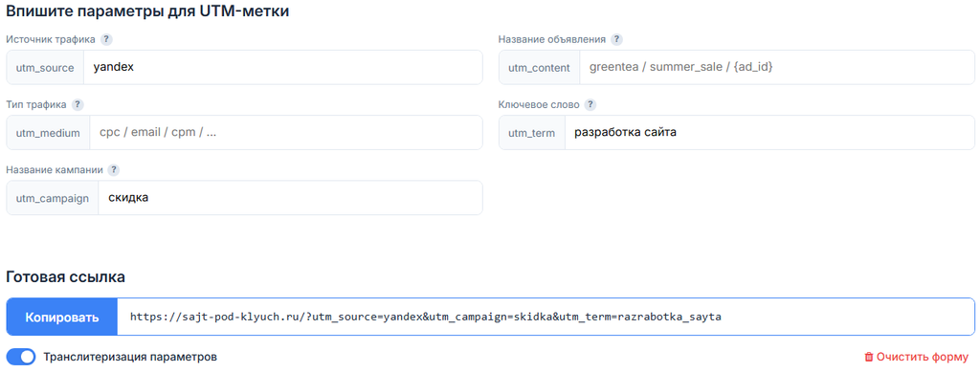Open help icon next to Название кампании

(x=113, y=170)
